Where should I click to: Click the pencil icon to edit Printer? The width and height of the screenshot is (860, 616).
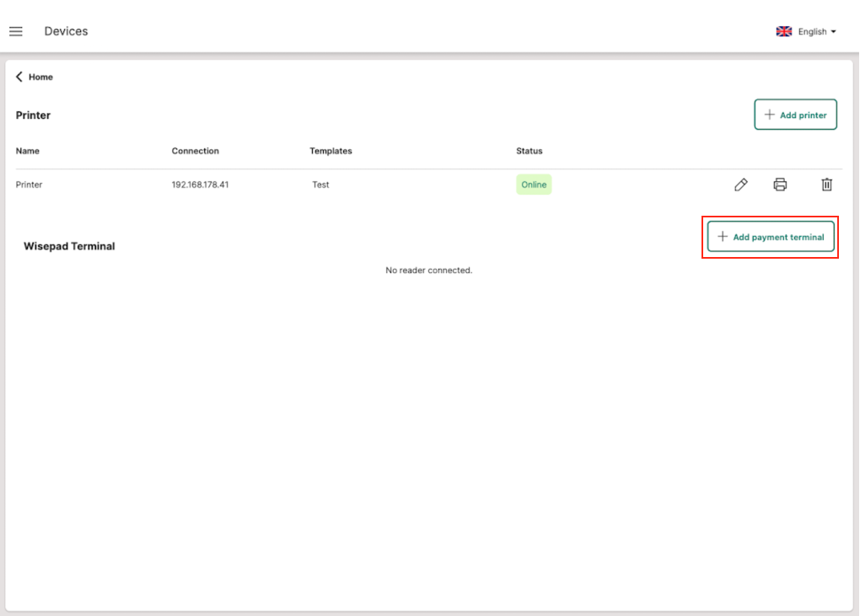click(x=741, y=185)
